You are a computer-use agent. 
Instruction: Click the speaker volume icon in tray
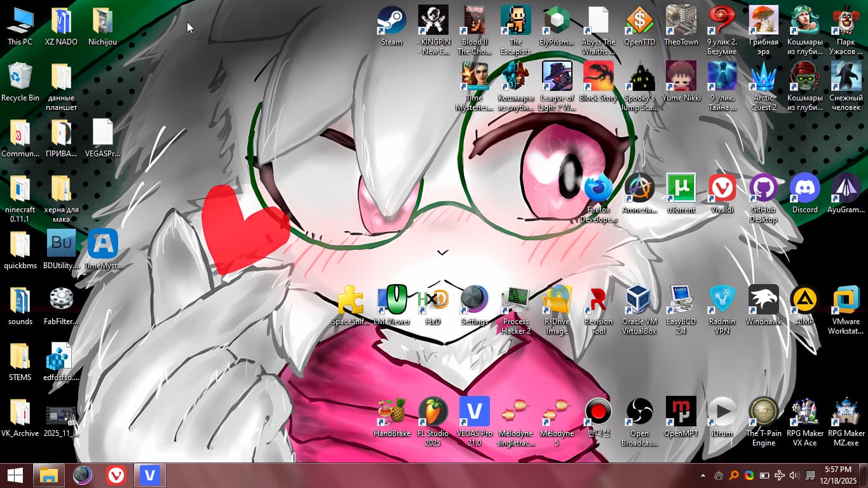pos(794,475)
